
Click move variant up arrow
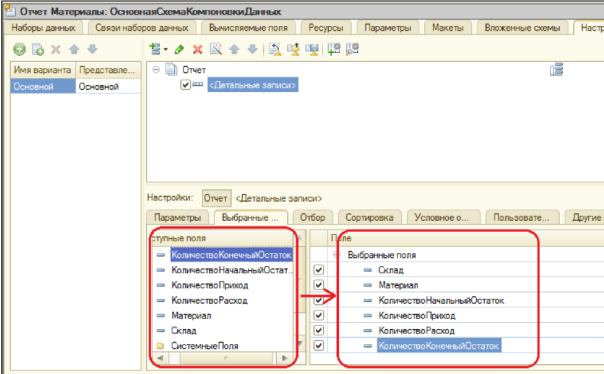pos(74,49)
